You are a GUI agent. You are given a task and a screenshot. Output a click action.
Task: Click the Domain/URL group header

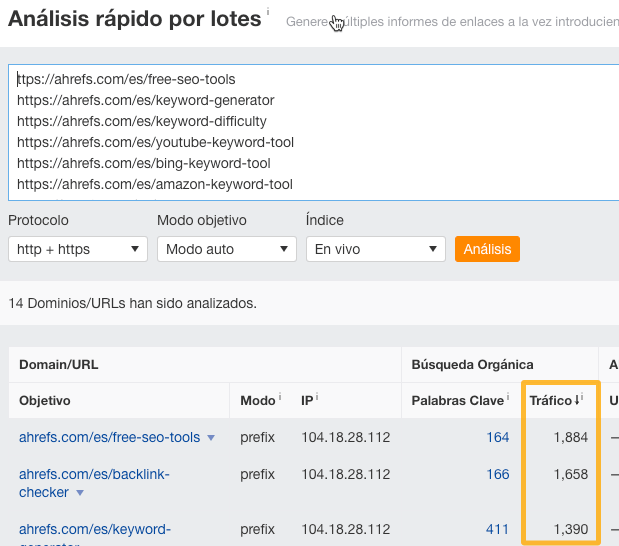58,364
